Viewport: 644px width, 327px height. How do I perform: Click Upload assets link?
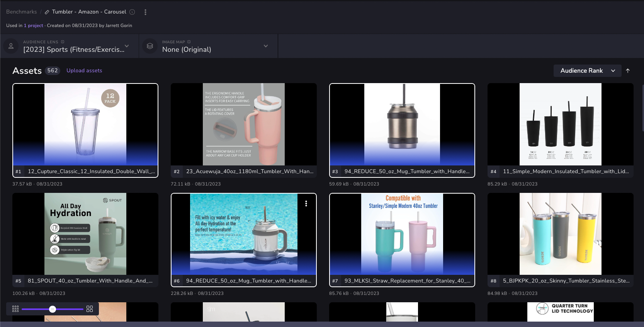point(84,71)
